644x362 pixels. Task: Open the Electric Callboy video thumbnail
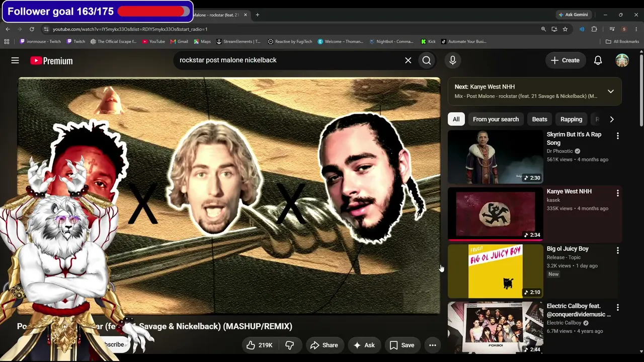point(496,327)
